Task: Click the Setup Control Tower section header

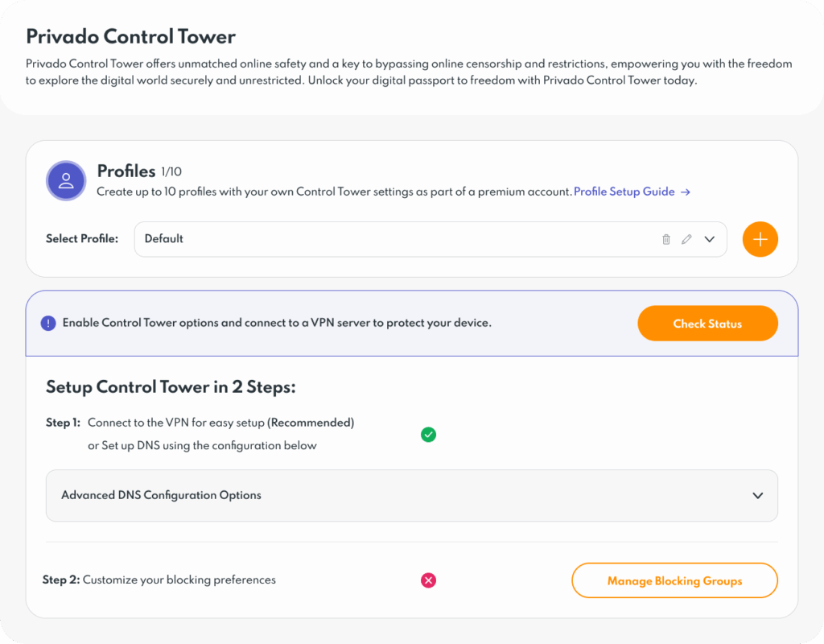Action: pyautogui.click(x=171, y=387)
